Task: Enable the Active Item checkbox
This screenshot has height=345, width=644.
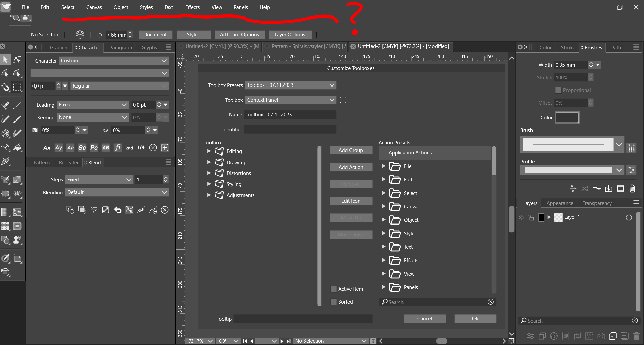Action: (334, 289)
